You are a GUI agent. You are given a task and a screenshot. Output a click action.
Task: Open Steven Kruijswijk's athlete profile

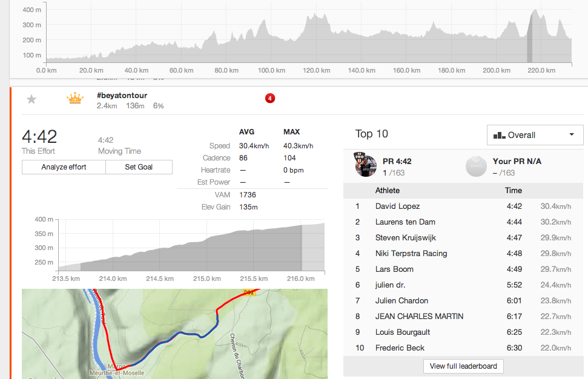(x=405, y=238)
